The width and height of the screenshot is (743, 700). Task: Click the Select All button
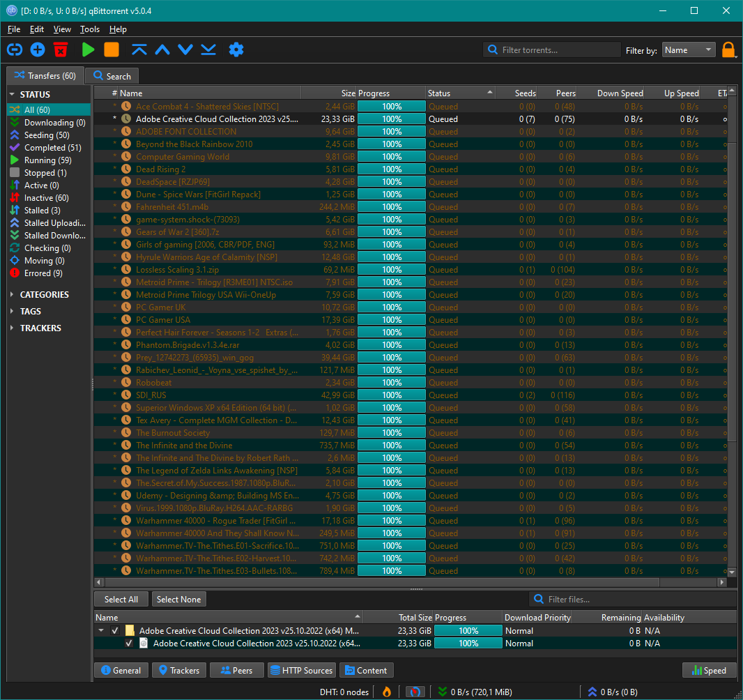pos(121,600)
